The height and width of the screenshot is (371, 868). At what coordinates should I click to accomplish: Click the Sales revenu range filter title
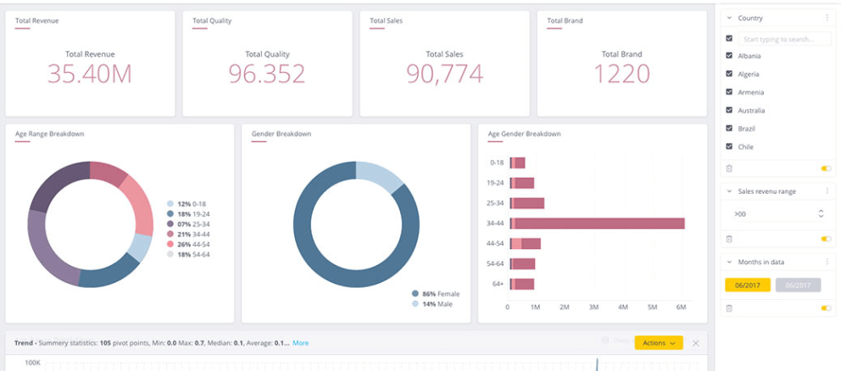point(766,191)
